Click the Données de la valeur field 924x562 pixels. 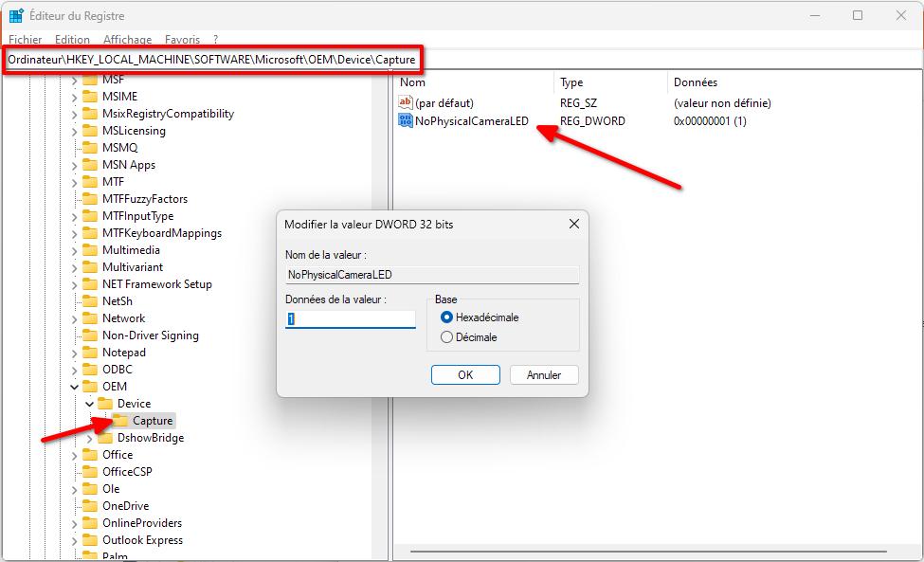coord(351,318)
